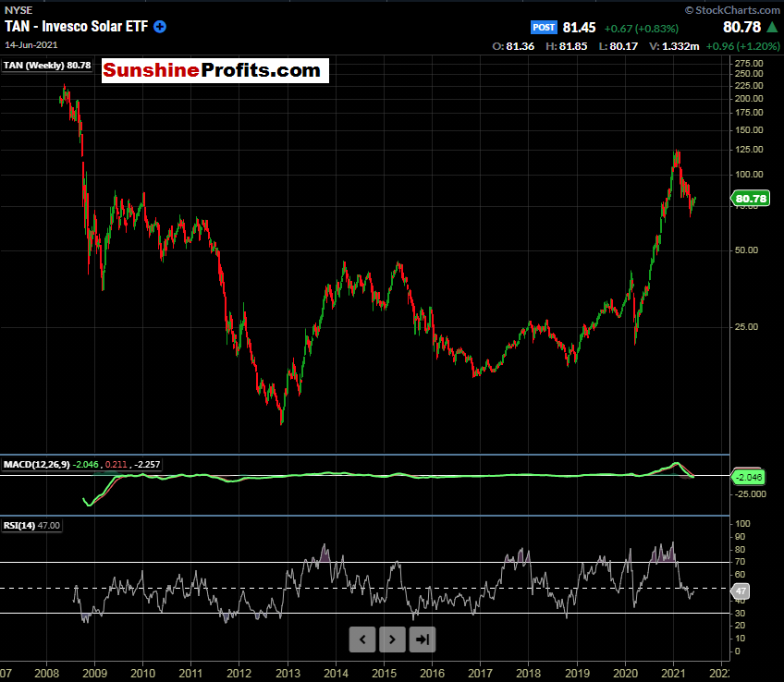The height and width of the screenshot is (682, 784).
Task: Click the '125.00' price axis label
Action: click(x=749, y=150)
